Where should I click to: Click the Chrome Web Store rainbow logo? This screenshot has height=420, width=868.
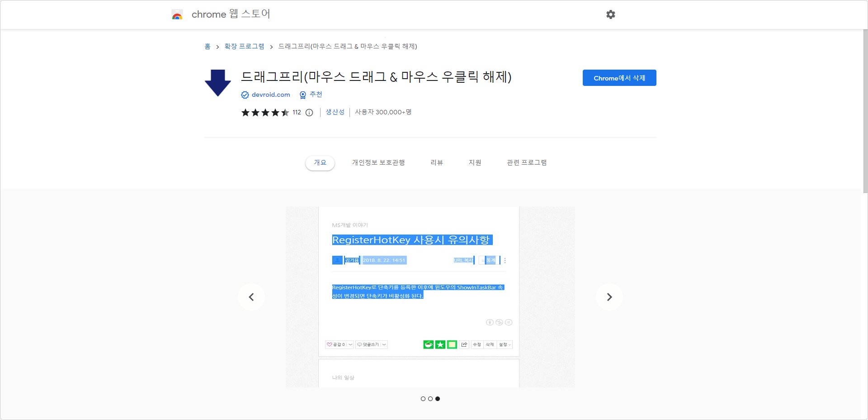coord(177,15)
